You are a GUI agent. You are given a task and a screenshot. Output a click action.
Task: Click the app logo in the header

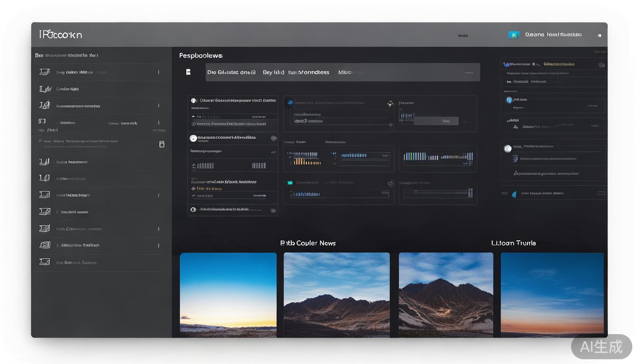click(x=60, y=35)
